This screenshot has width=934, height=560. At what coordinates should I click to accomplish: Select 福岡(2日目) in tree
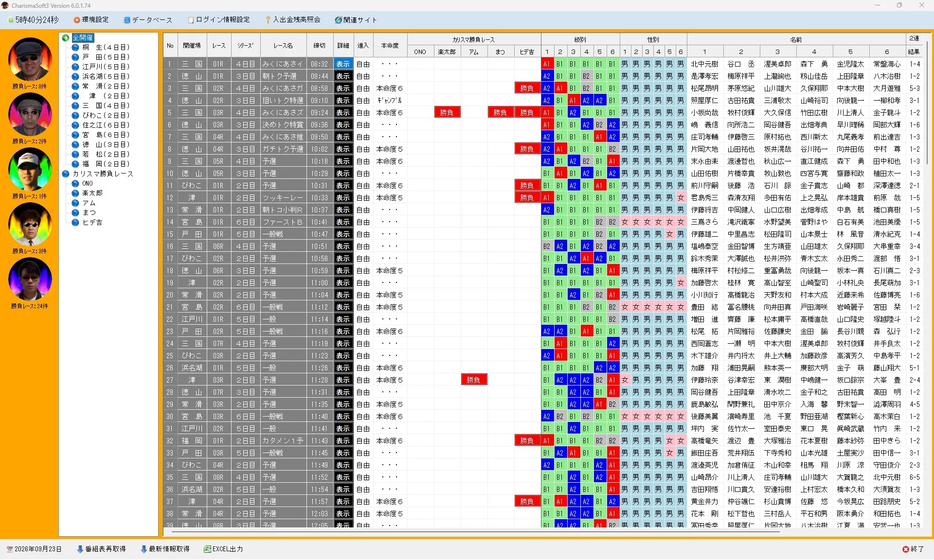pos(106,164)
